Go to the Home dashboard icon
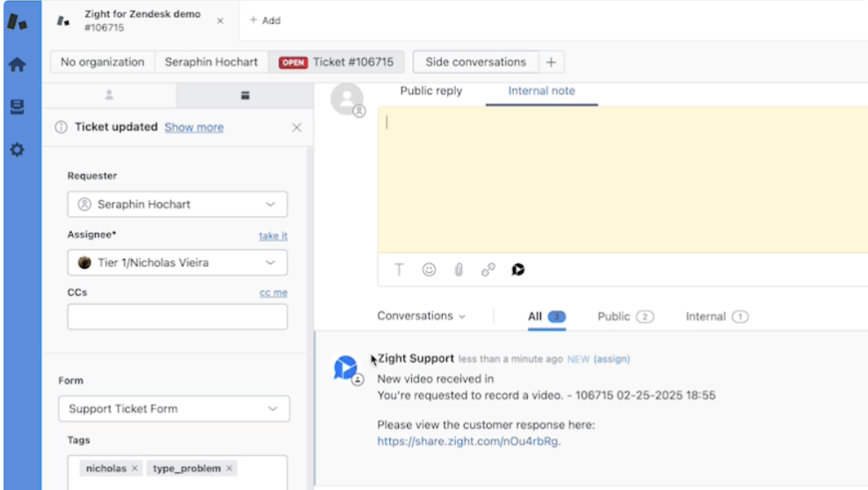This screenshot has height=490, width=868. tap(18, 64)
